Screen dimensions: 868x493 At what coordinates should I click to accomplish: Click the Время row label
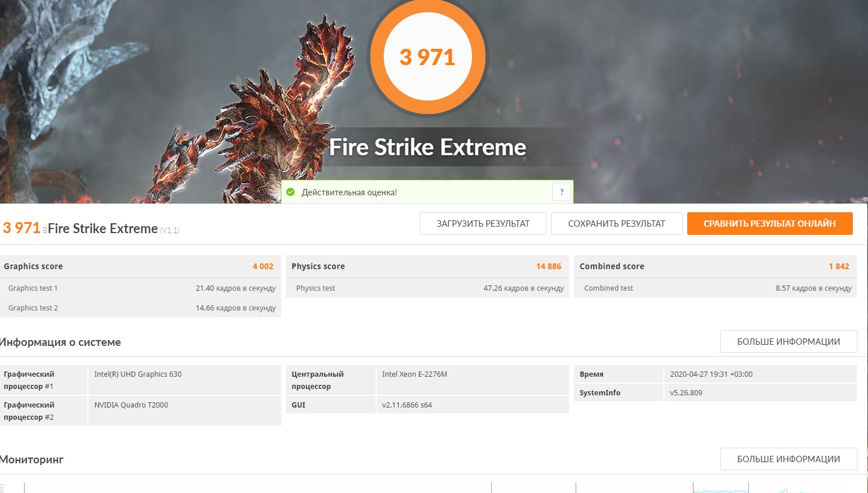[x=591, y=374]
